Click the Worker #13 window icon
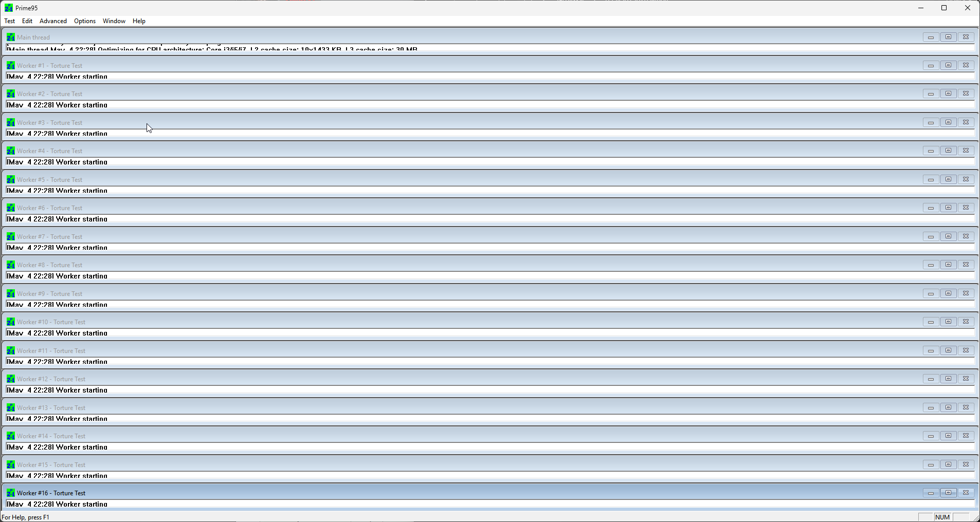 [11, 407]
